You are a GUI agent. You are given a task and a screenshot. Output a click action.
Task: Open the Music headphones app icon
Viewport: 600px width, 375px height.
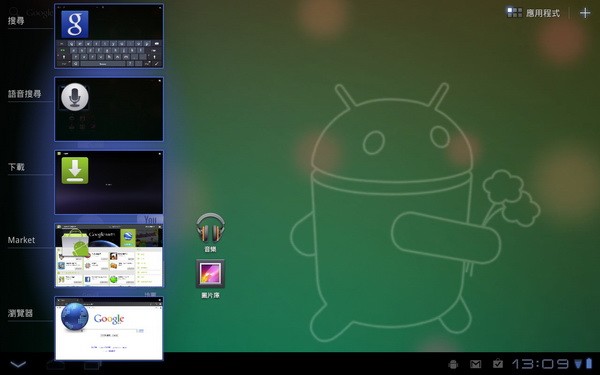tap(210, 228)
